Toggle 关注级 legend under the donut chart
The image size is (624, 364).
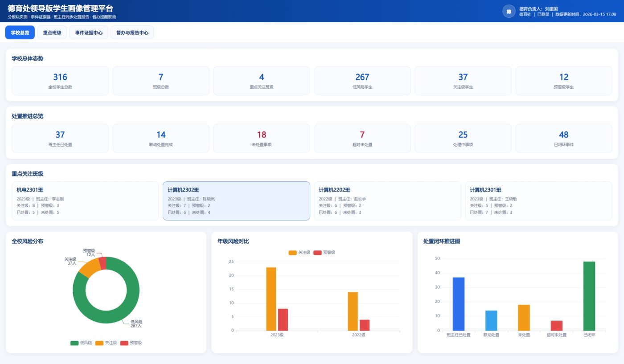click(106, 343)
